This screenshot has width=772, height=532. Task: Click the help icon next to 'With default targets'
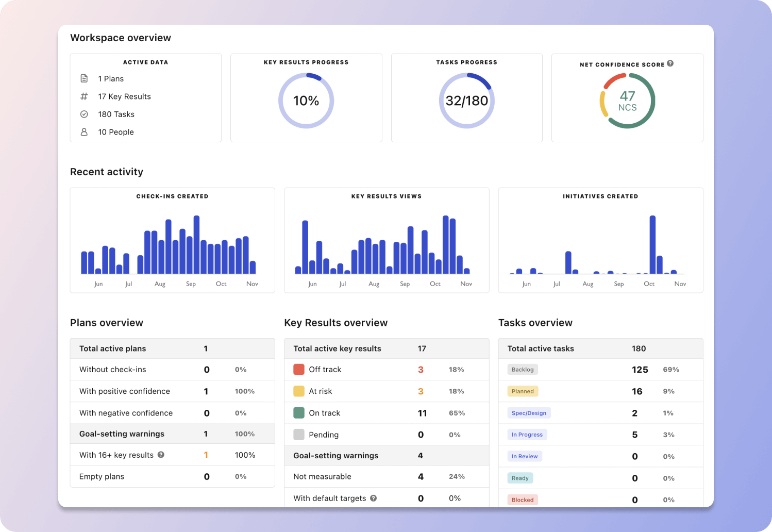[374, 498]
